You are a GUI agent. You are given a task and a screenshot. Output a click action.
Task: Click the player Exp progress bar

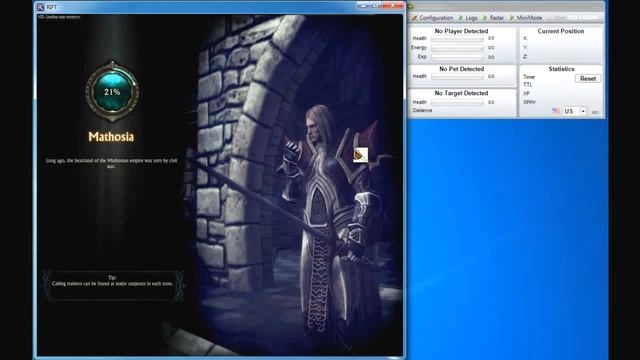457,57
